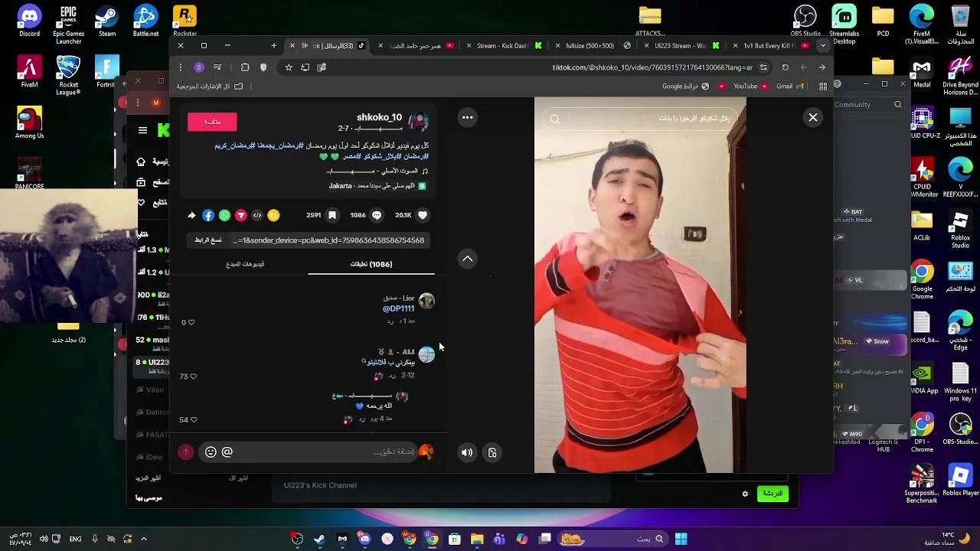Open Chrome extensions puzzle icon
Viewport: 980px width, 551px height.
(245, 67)
